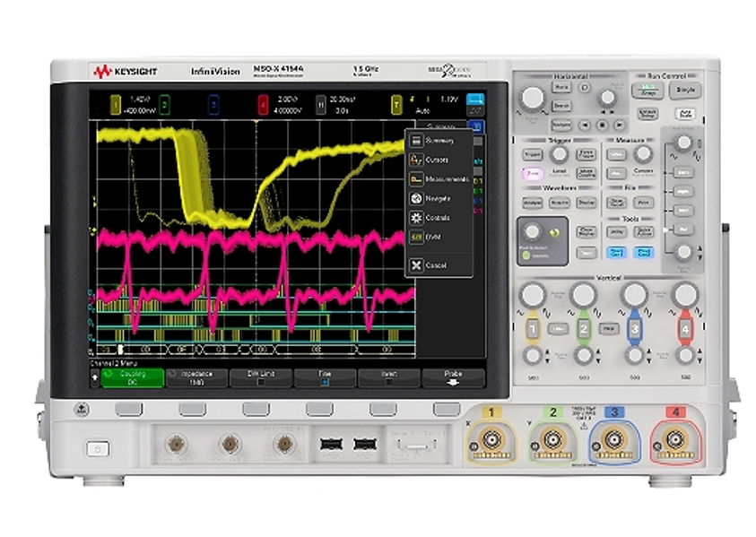Image resolution: width=756 pixels, height=537 pixels.
Task: Tap the Cancel X icon in the menu
Action: coord(415,265)
